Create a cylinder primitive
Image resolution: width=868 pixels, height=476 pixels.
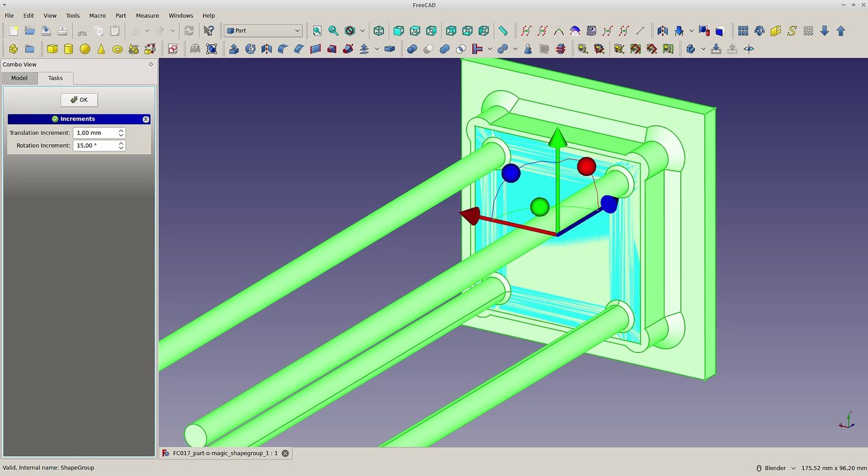(69, 49)
